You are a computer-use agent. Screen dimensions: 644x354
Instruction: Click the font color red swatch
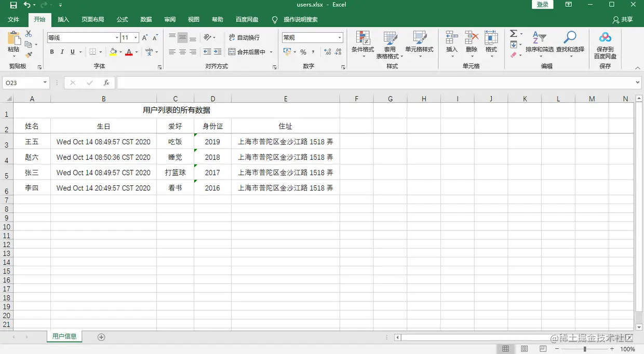[x=129, y=53]
